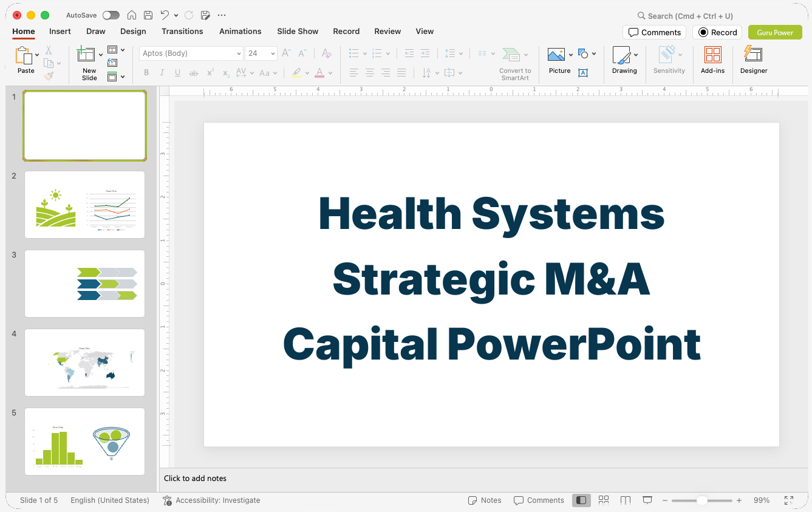Image resolution: width=812 pixels, height=512 pixels.
Task: Click the Guru Power button
Action: [775, 32]
